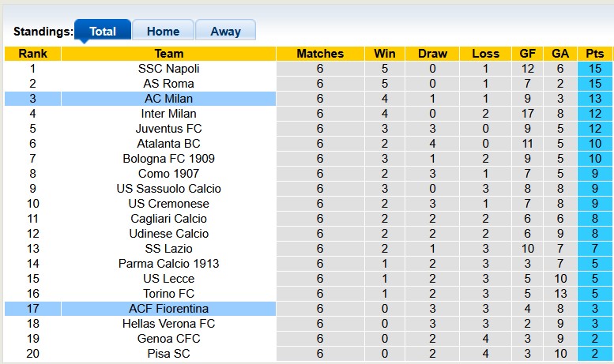The image size is (614, 364).
Task: Open Hellas Verona FC team link
Action: (168, 324)
